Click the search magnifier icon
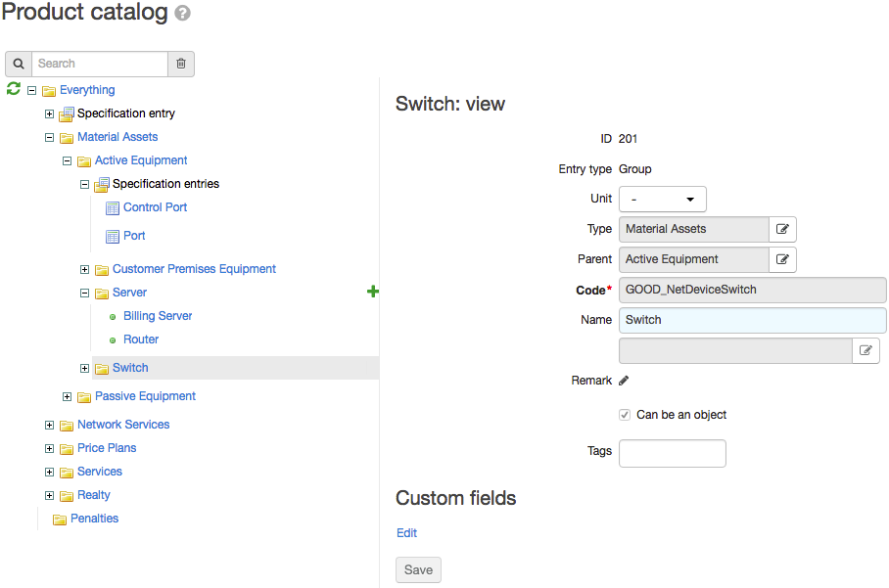This screenshot has height=588, width=889. click(19, 64)
